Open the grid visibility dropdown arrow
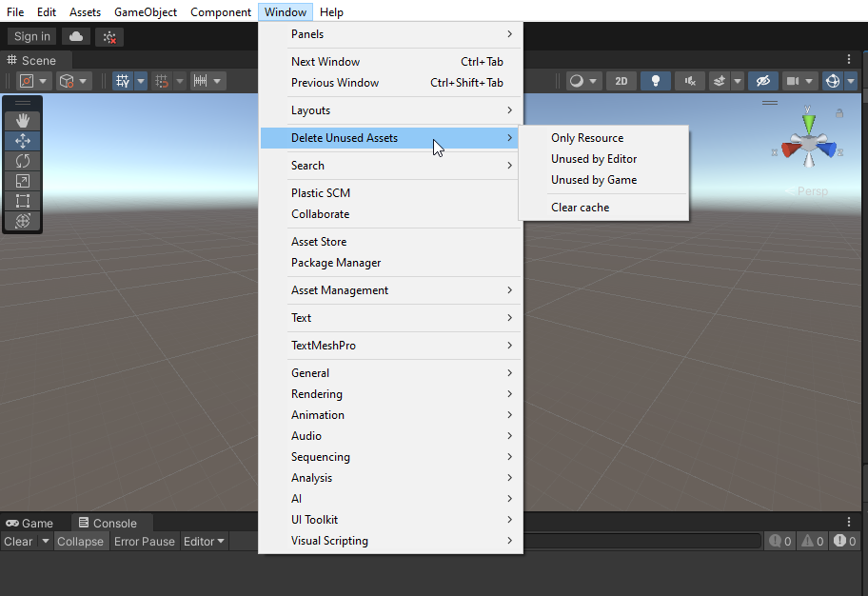Screen dimensions: 868x596 click(x=139, y=80)
